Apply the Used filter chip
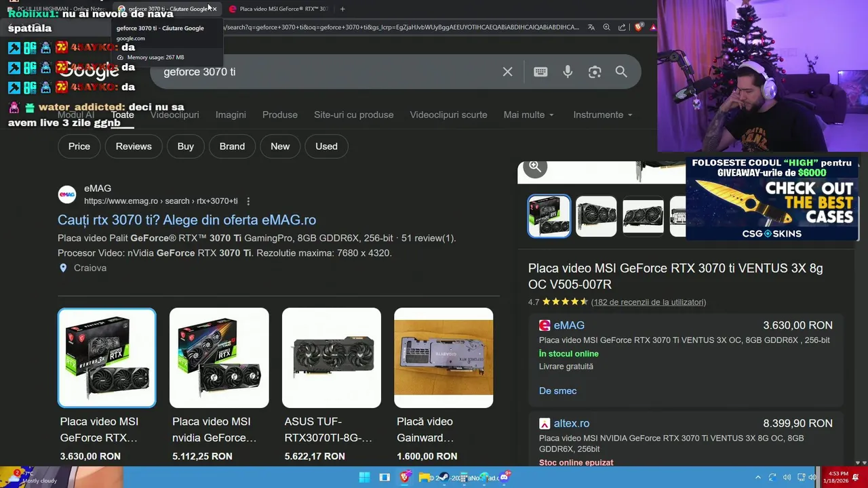 coord(326,146)
